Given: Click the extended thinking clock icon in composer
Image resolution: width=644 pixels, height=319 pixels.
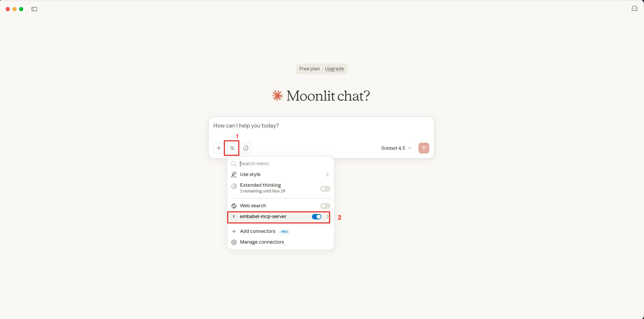Looking at the screenshot, I should [x=246, y=148].
